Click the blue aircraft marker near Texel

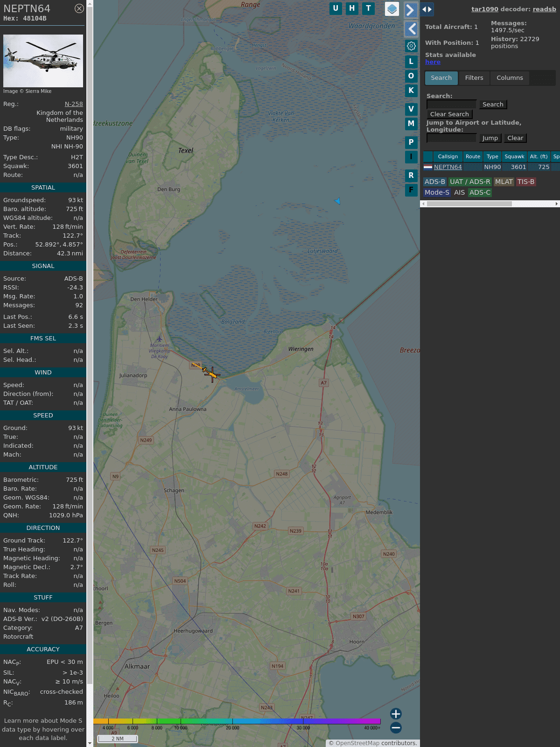[337, 201]
